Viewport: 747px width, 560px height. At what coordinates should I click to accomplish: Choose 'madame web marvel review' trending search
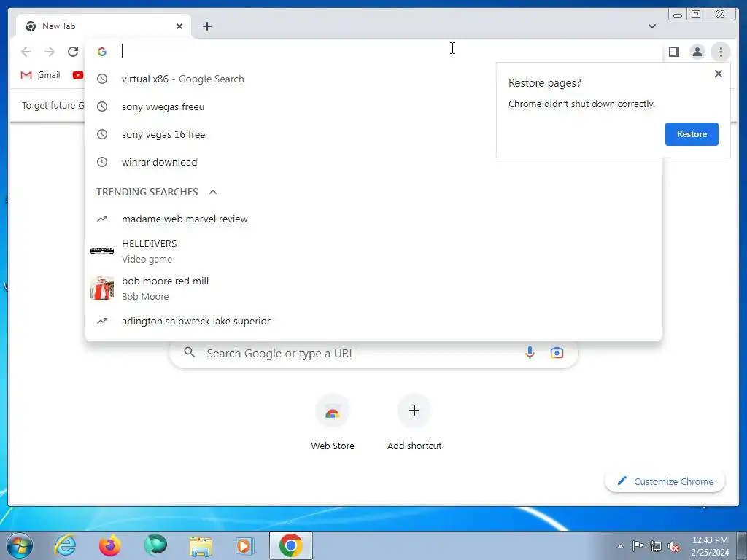click(373, 219)
